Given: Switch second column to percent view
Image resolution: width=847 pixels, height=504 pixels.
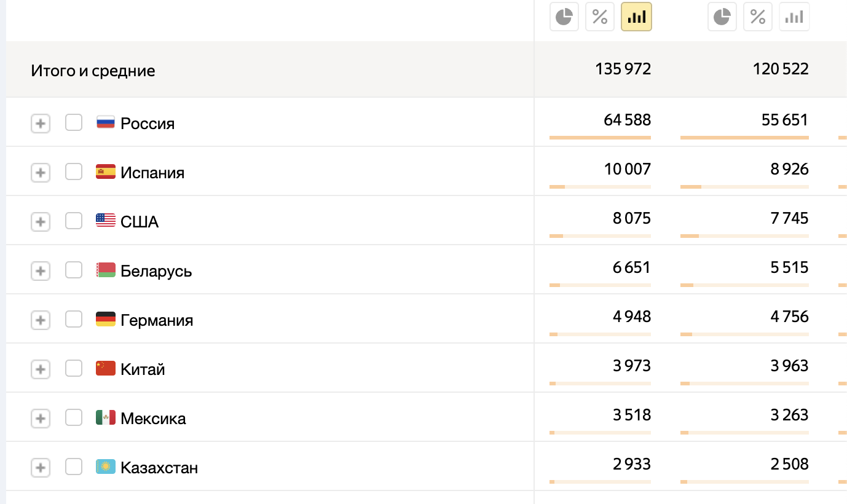Looking at the screenshot, I should [758, 17].
